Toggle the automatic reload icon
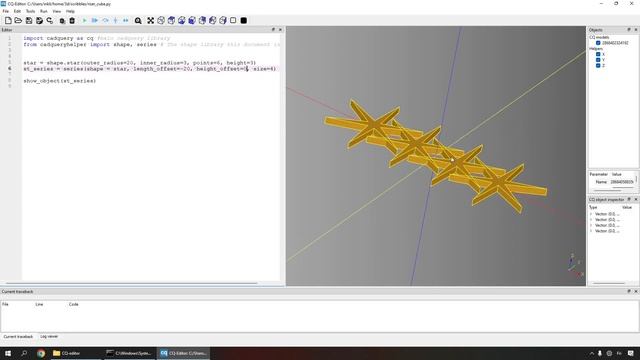Screen dimensions: 640x360 [50, 20]
